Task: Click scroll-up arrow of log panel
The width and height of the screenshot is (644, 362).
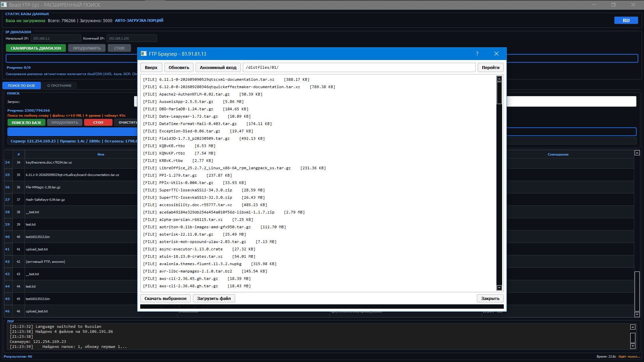Action: point(633,327)
